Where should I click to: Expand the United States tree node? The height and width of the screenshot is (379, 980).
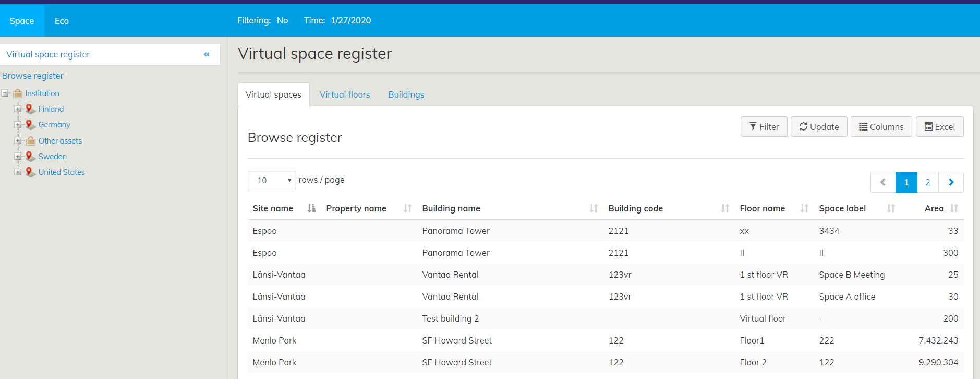point(18,172)
